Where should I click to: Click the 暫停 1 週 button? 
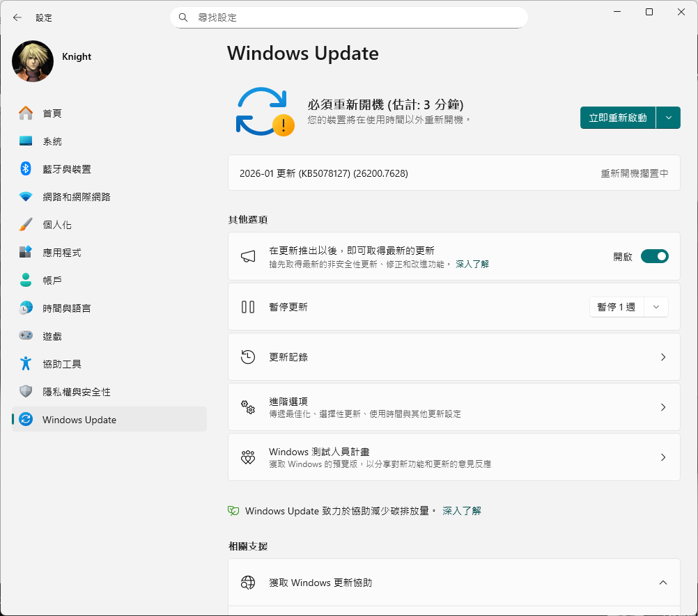click(x=616, y=307)
